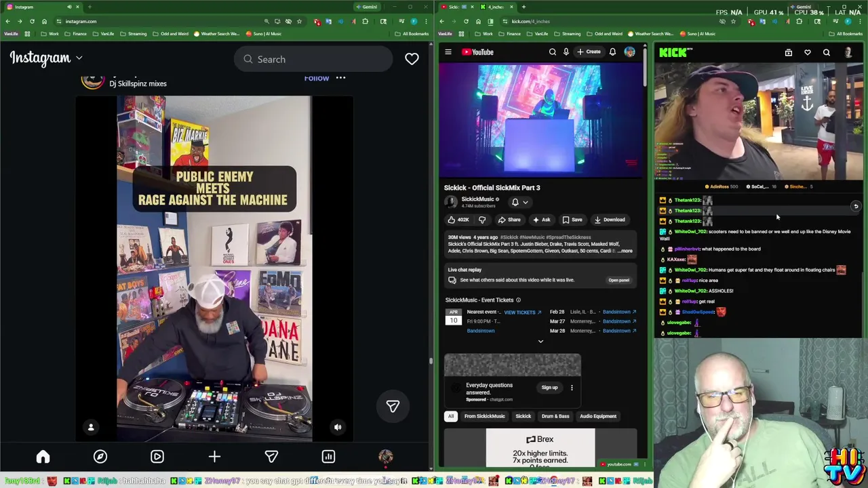Open Gemini button in left window
The image size is (868, 488).
pos(367,7)
